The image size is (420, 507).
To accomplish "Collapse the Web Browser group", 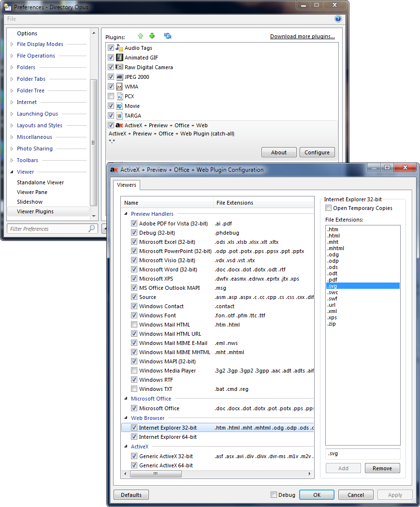I will [126, 418].
